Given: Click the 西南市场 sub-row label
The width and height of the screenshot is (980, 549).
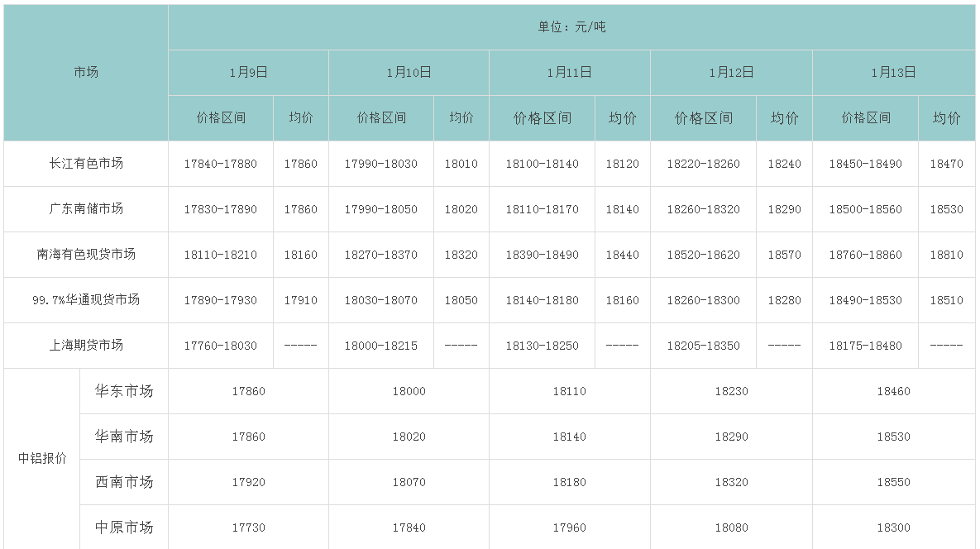Looking at the screenshot, I should (124, 482).
